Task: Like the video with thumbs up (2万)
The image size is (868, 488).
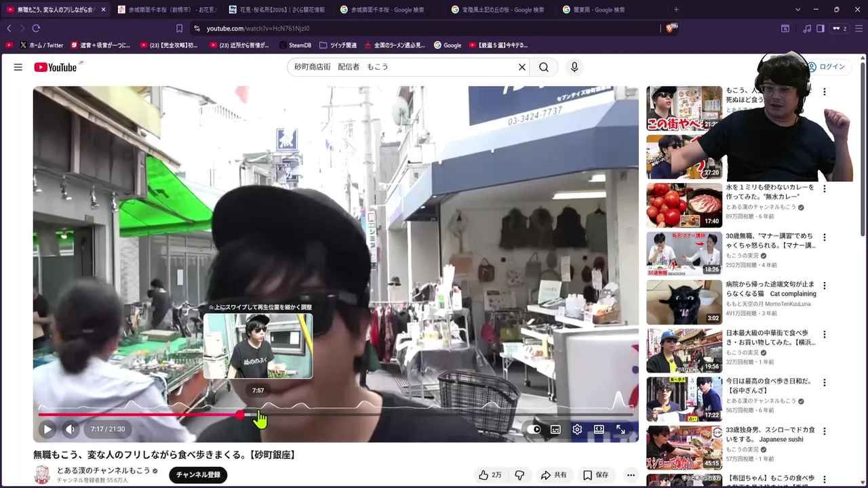Action: pyautogui.click(x=490, y=475)
